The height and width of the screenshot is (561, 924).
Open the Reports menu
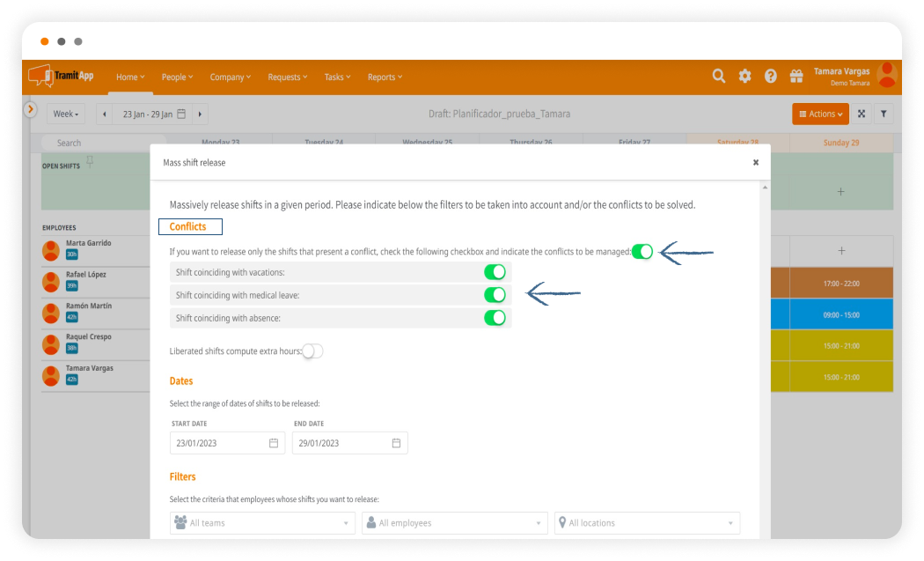pos(385,78)
